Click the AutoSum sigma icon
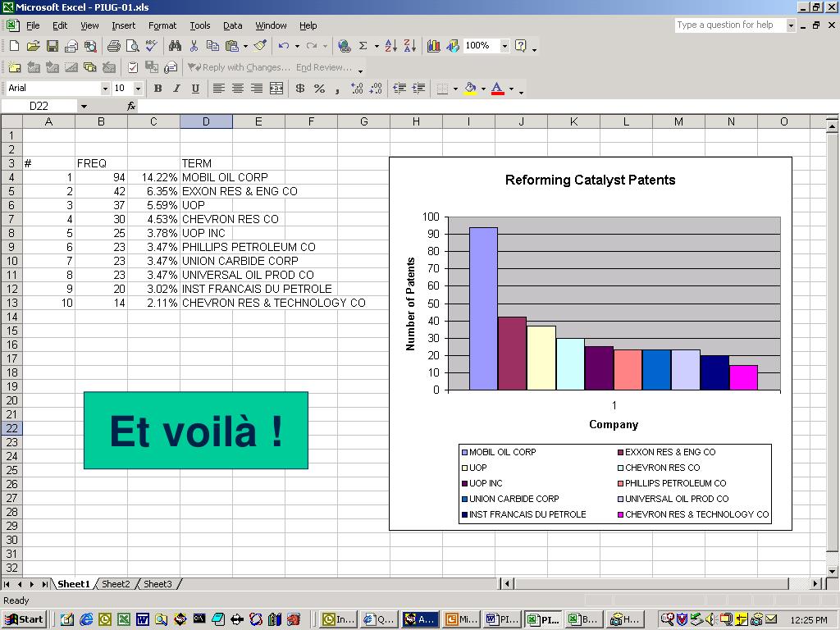The height and width of the screenshot is (630, 840). pyautogui.click(x=363, y=46)
